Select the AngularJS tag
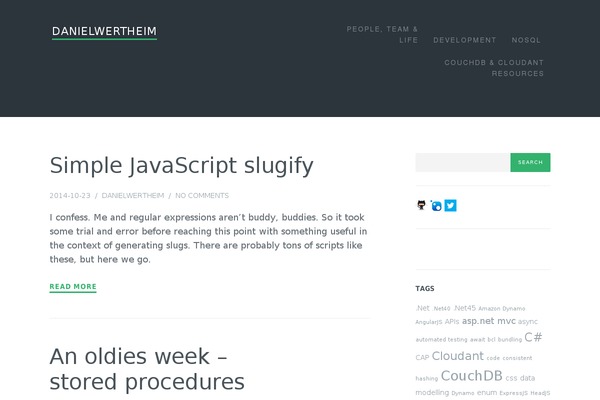 pyautogui.click(x=429, y=322)
